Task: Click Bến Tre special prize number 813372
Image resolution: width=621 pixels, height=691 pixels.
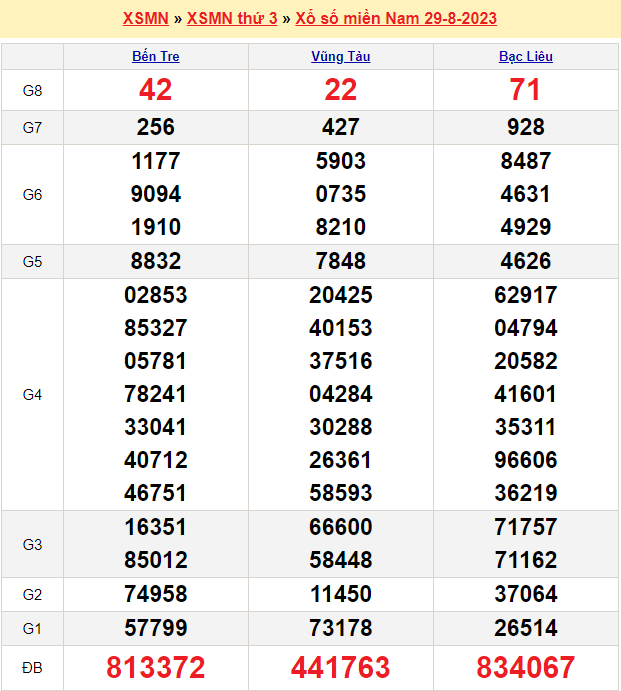Action: tap(156, 667)
